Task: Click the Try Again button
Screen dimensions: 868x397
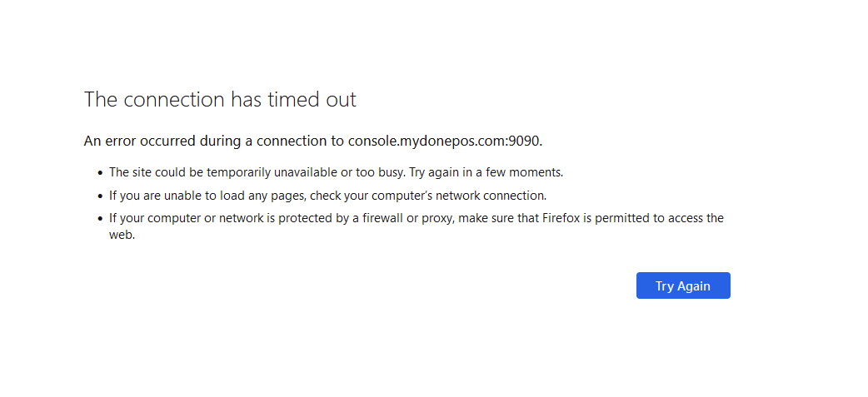Action: [683, 285]
